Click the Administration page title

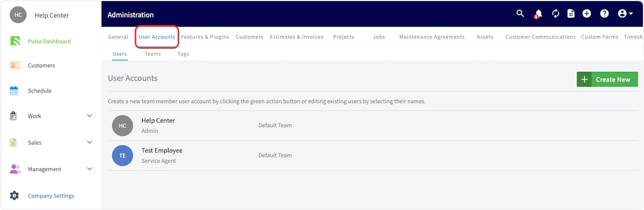(130, 14)
